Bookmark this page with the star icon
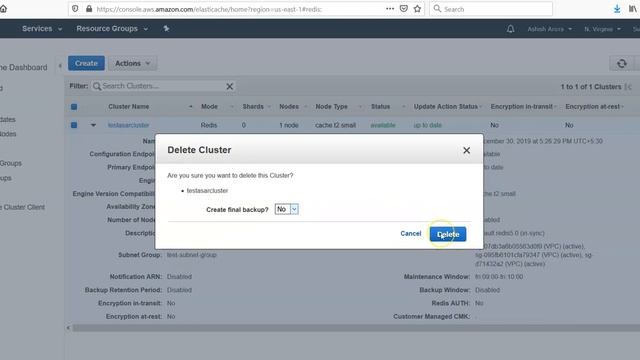 pos(417,9)
